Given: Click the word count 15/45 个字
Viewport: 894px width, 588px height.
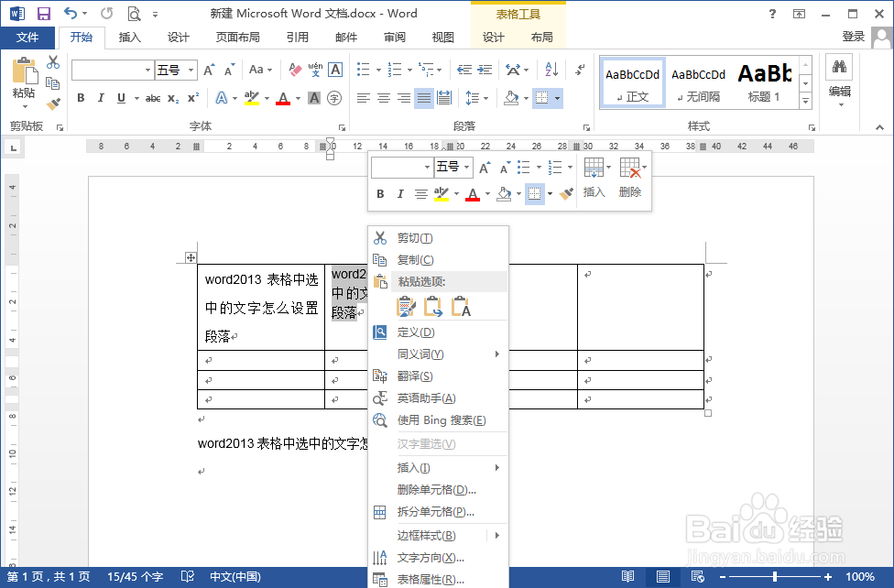Looking at the screenshot, I should pos(136,577).
